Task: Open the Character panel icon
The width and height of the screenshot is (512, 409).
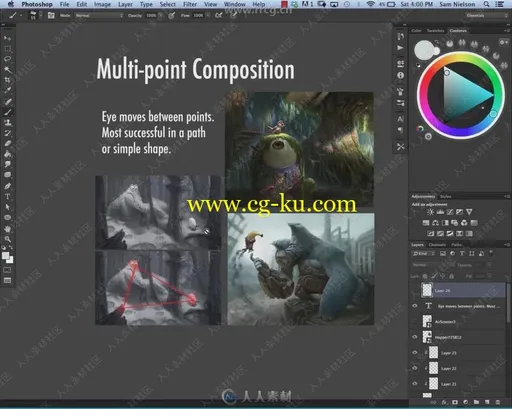Action: (x=401, y=119)
